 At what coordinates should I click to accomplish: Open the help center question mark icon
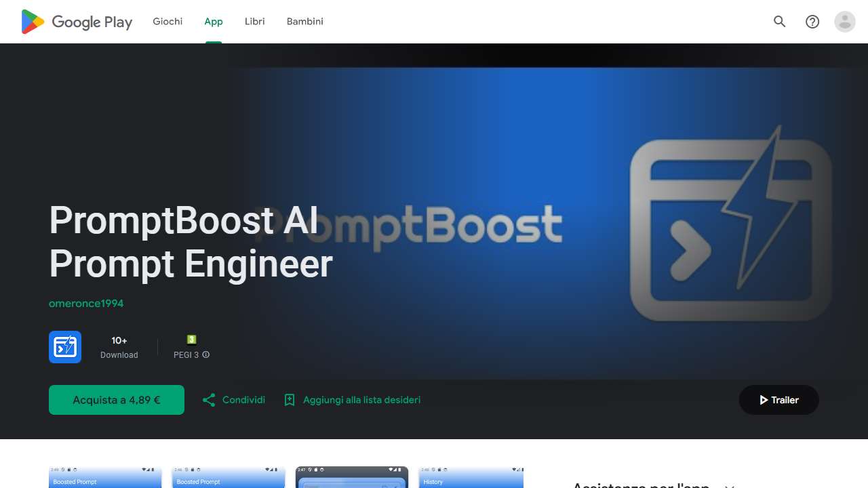[x=812, y=22]
